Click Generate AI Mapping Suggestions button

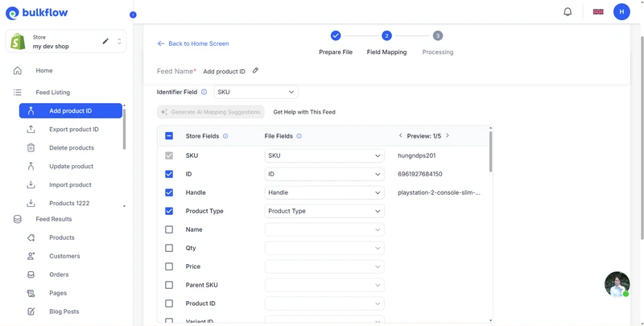[x=211, y=112]
